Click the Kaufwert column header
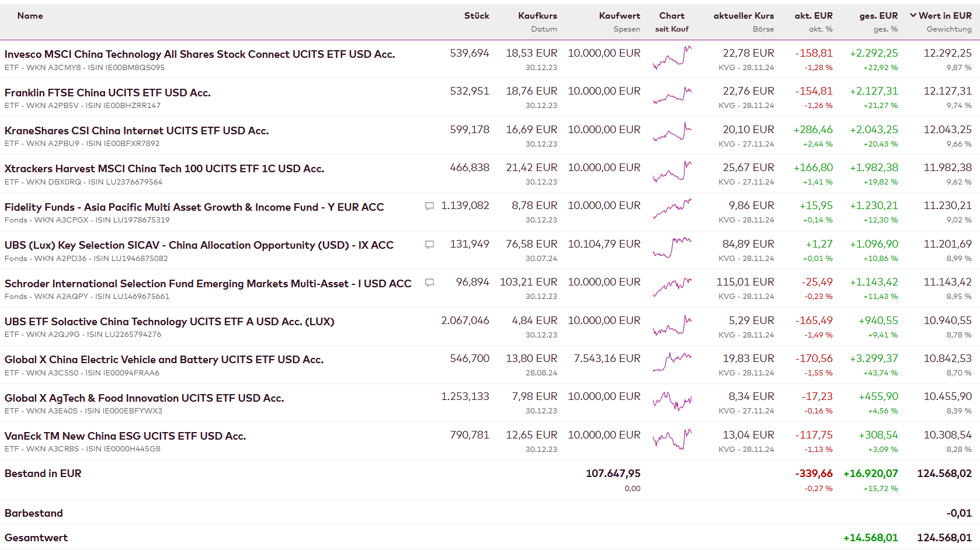 tap(619, 16)
